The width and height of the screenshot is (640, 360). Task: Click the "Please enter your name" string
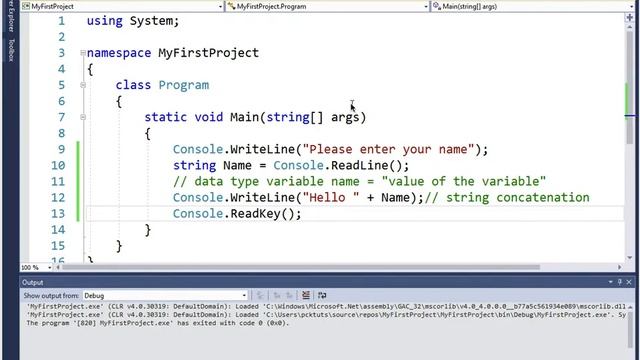[x=389, y=149]
